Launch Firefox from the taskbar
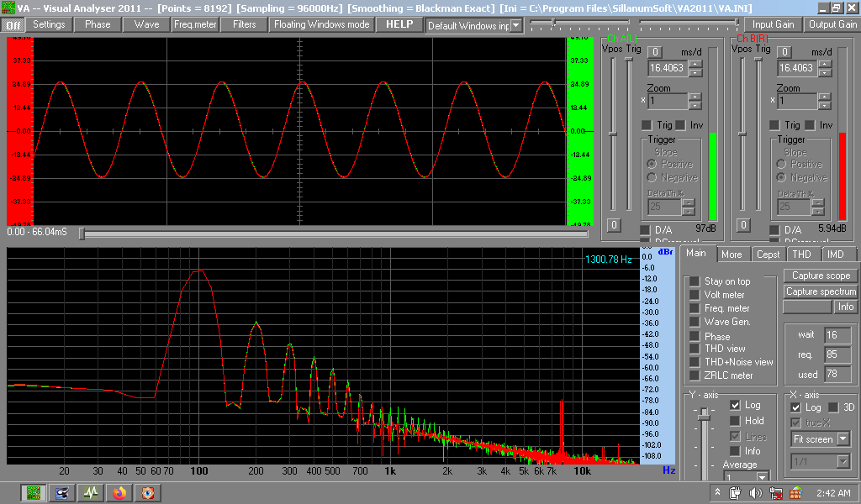This screenshot has width=861, height=504. tap(119, 493)
